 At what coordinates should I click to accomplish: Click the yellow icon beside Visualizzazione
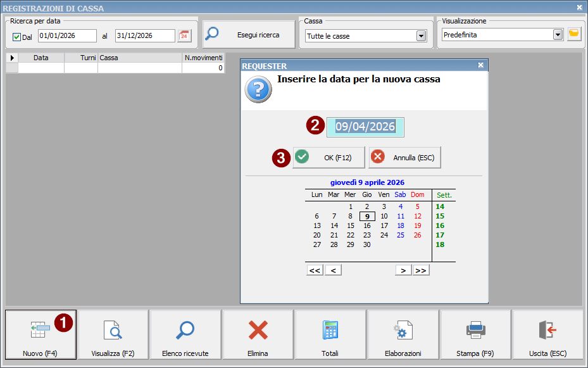pyautogui.click(x=574, y=34)
